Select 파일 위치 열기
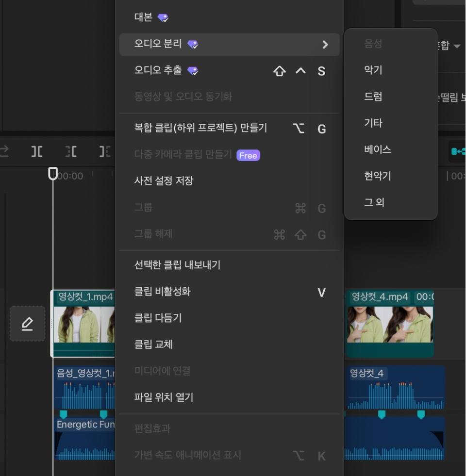Screen dimensions: 466x476 coord(229,397)
